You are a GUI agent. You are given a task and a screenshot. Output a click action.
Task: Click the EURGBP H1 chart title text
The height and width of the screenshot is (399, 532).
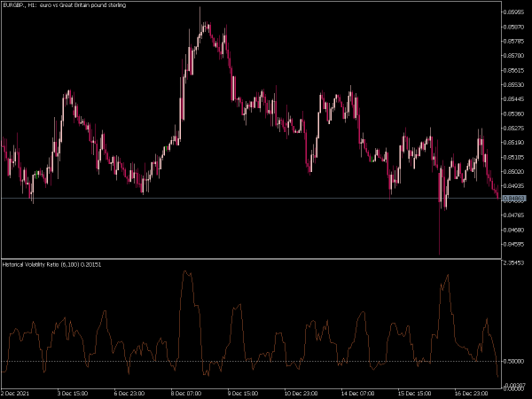65,5
